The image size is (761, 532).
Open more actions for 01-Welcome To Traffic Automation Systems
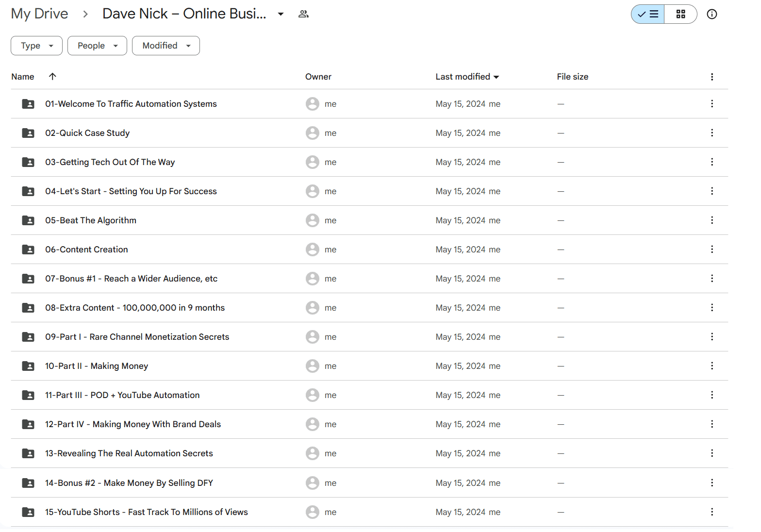712,103
